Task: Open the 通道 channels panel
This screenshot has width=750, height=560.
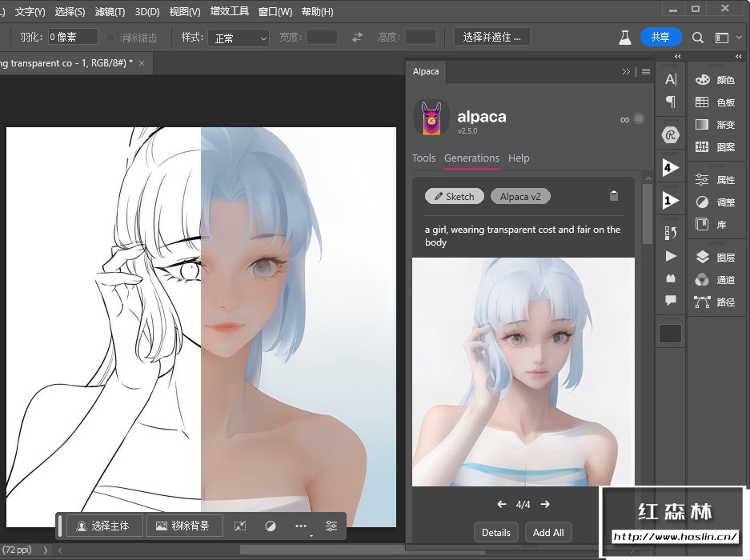Action: point(715,280)
